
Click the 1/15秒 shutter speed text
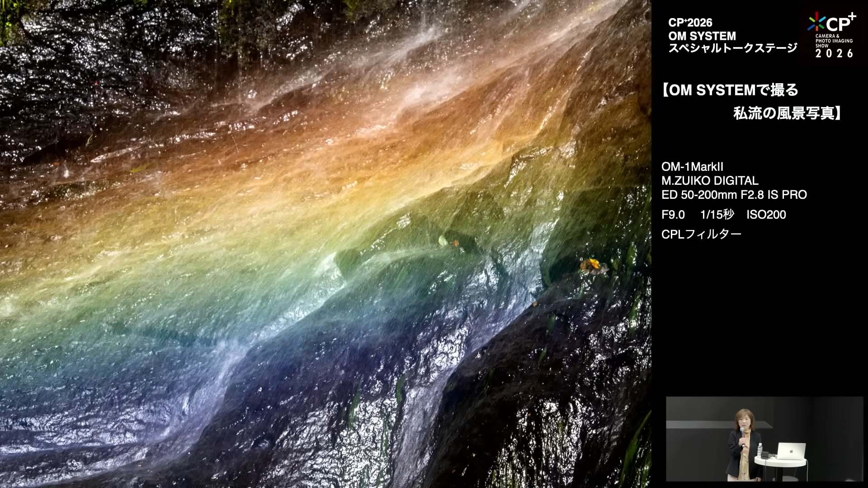point(717,215)
